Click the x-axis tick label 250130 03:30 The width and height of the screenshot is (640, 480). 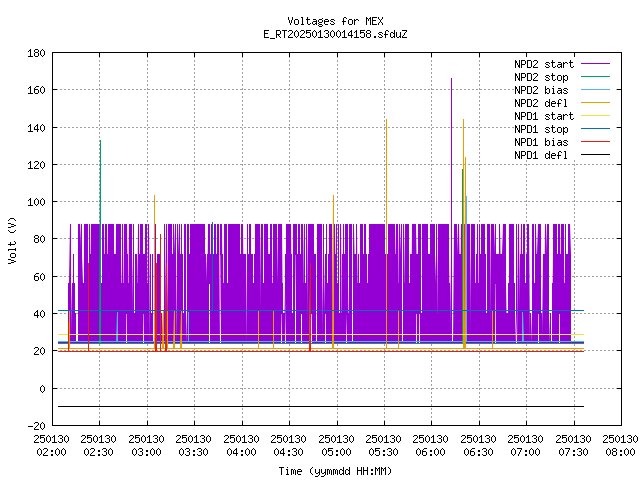(193, 446)
